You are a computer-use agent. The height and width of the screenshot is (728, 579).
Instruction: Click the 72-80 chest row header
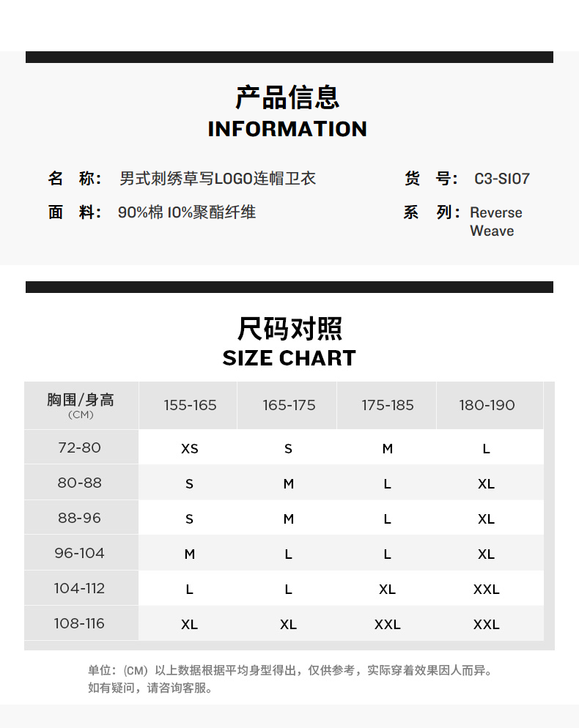coord(80,447)
